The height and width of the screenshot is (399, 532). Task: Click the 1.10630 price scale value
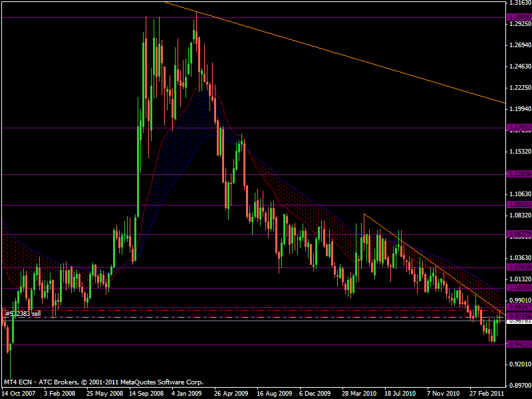[520, 194]
